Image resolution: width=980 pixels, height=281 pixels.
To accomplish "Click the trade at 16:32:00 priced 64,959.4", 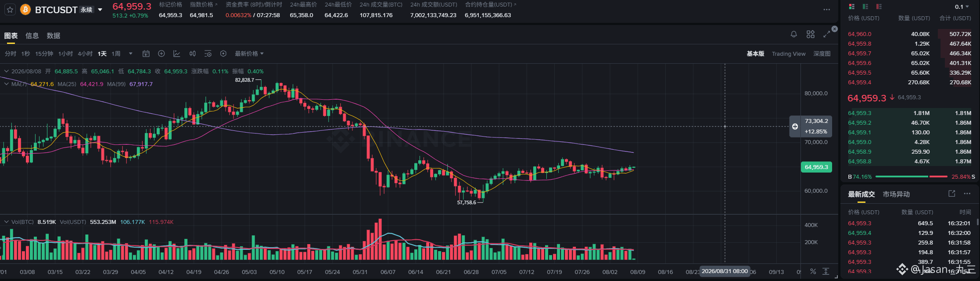I will 909,233.
